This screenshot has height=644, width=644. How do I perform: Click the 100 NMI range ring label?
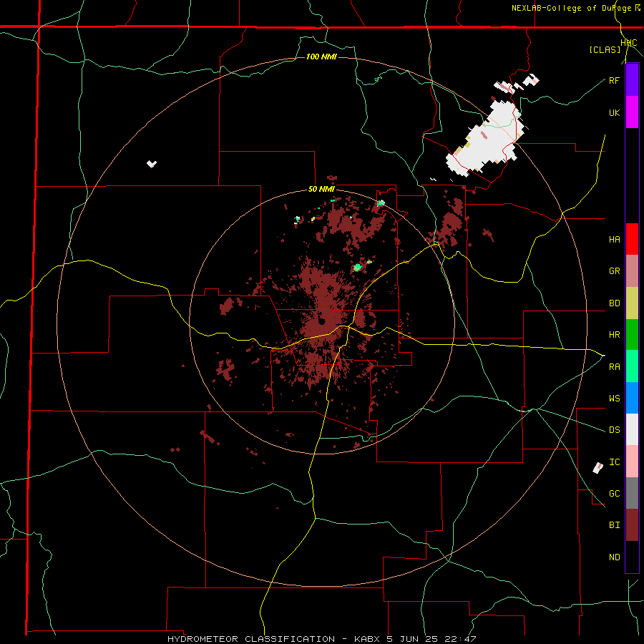tap(321, 57)
